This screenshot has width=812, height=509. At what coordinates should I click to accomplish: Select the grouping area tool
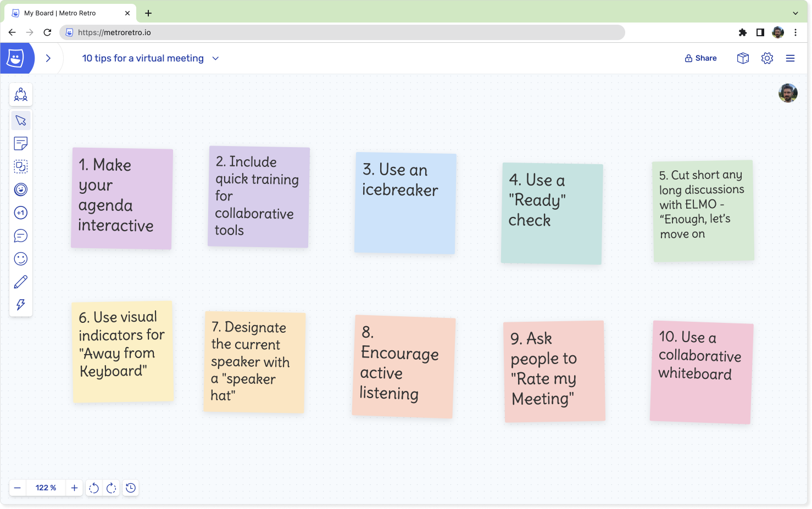point(21,167)
